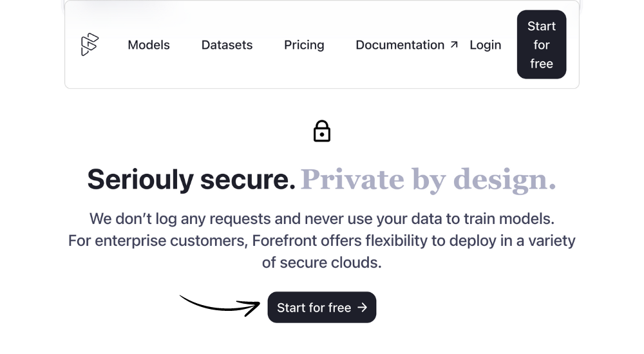644x354 pixels.
Task: Open the Pricing page
Action: point(304,45)
